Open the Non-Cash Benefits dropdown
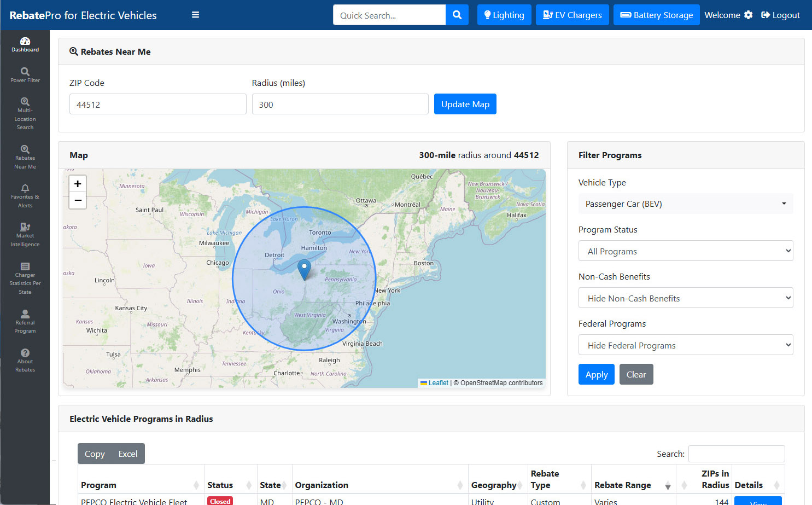 (x=686, y=298)
